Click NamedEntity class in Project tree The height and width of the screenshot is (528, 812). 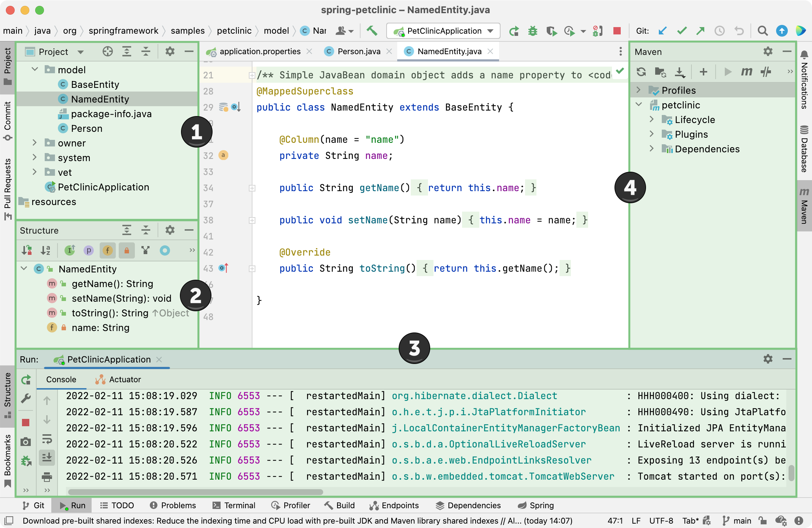99,99
